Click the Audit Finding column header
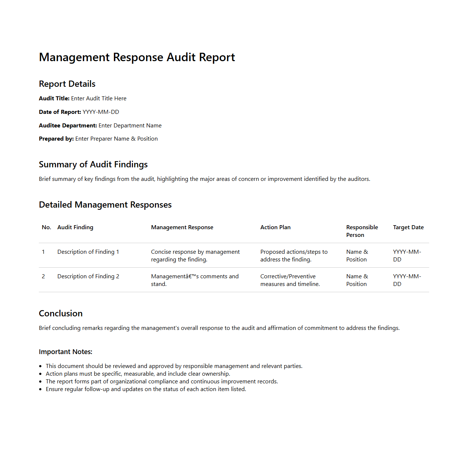This screenshot has height=476, width=468. [75, 227]
